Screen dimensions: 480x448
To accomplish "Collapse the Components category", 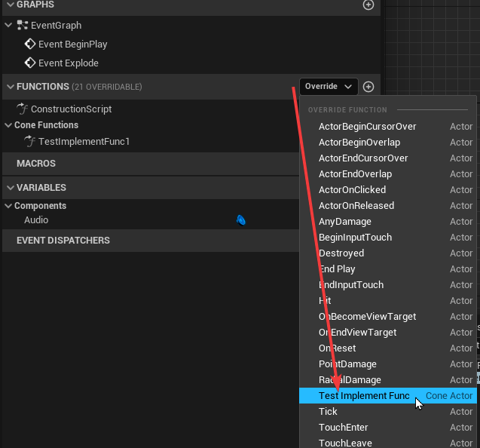I will (x=8, y=206).
